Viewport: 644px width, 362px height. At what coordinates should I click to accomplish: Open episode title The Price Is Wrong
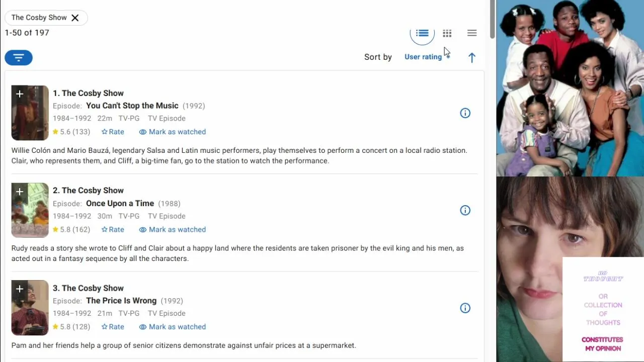121,301
